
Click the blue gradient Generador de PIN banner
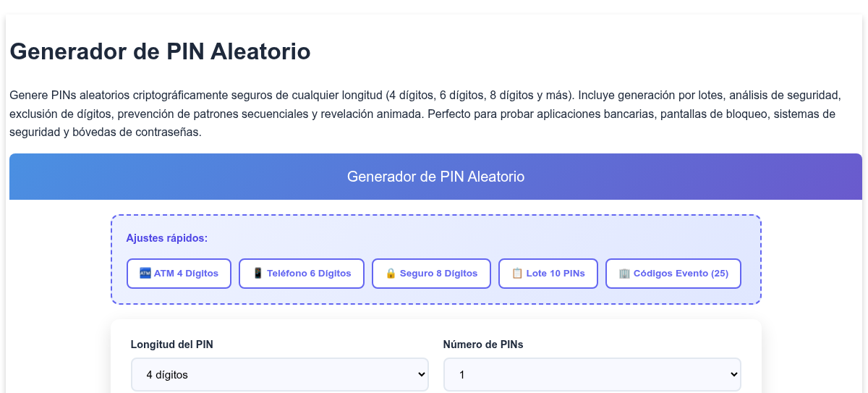(435, 177)
